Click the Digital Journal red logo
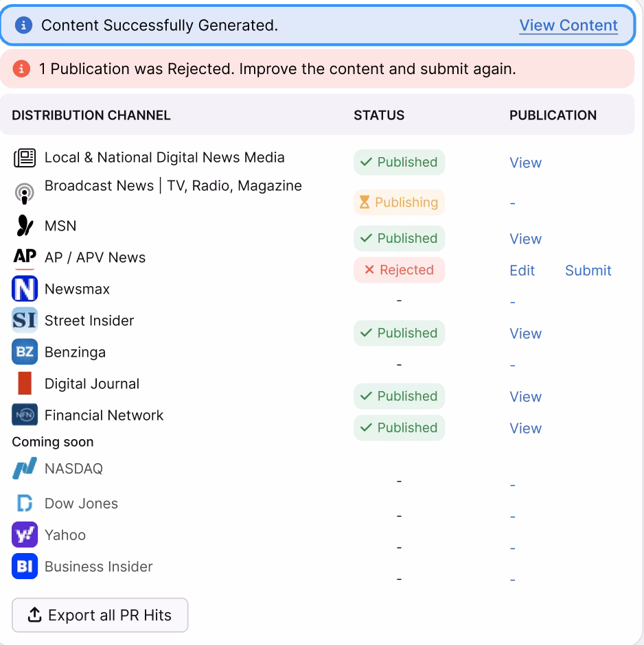644x645 pixels. [x=25, y=384]
